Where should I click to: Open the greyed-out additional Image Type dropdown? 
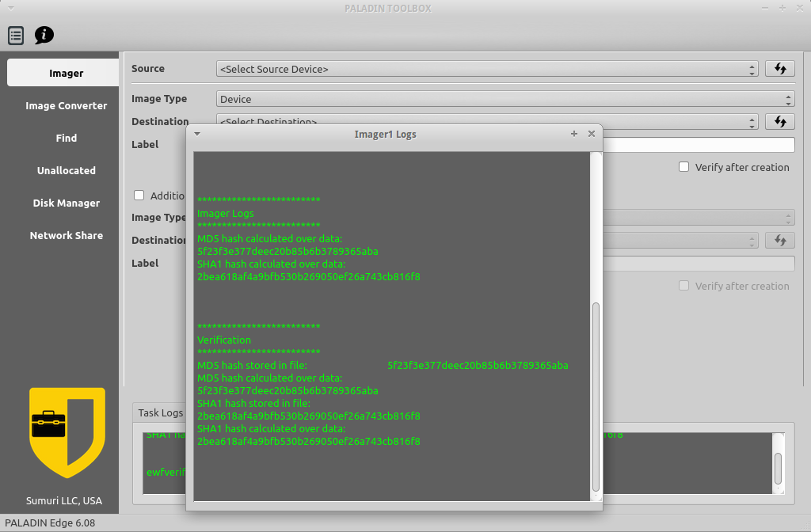(699, 218)
